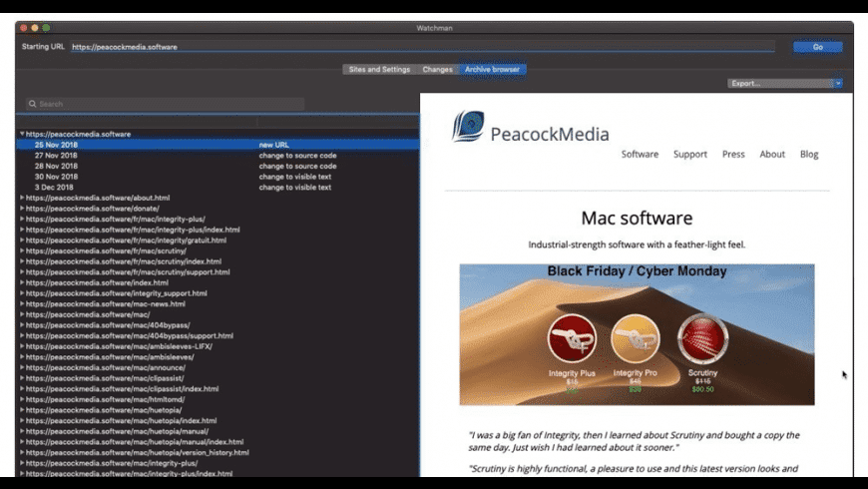
Task: Click the Integrity Pro app icon
Action: 635,338
